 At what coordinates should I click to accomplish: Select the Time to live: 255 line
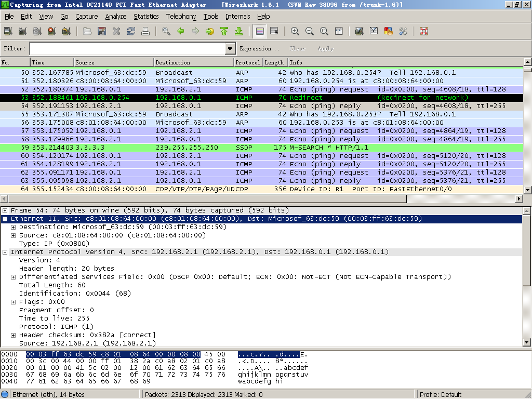point(54,318)
